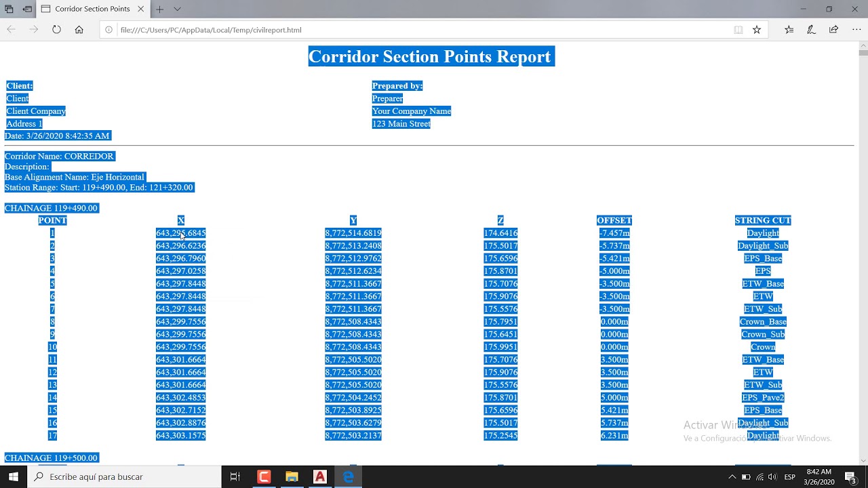Click the Station Range line
The width and height of the screenshot is (868, 488).
pyautogui.click(x=99, y=188)
